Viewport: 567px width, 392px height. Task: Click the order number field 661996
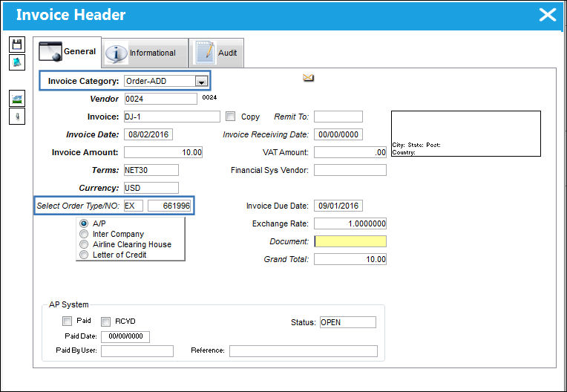click(169, 206)
